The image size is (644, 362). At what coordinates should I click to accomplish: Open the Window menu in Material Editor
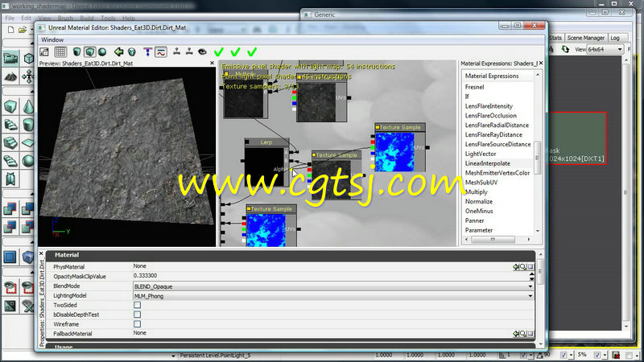[x=52, y=39]
